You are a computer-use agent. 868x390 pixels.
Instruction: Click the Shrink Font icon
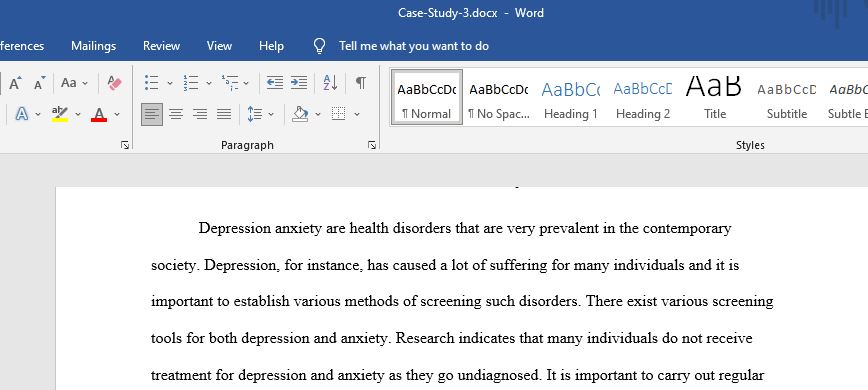[39, 83]
